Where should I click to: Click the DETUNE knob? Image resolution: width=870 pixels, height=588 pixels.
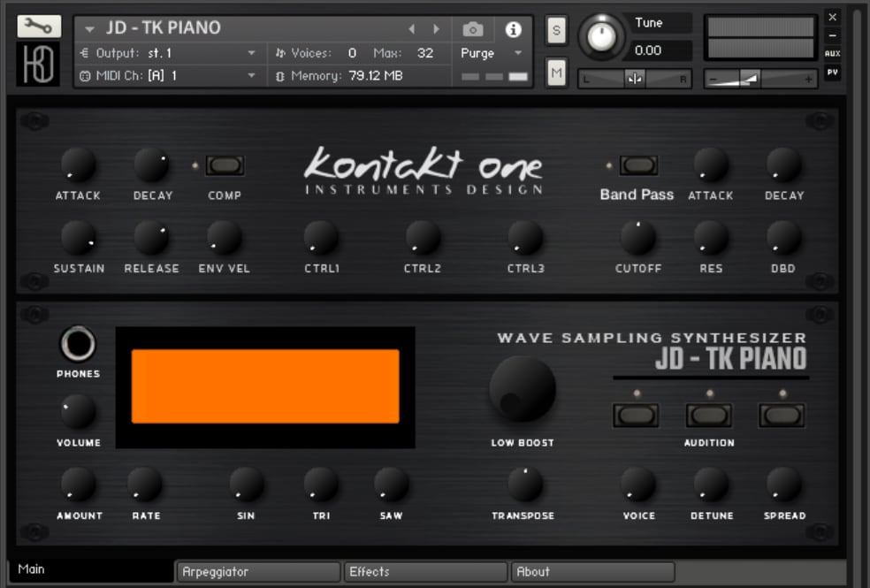tap(711, 485)
